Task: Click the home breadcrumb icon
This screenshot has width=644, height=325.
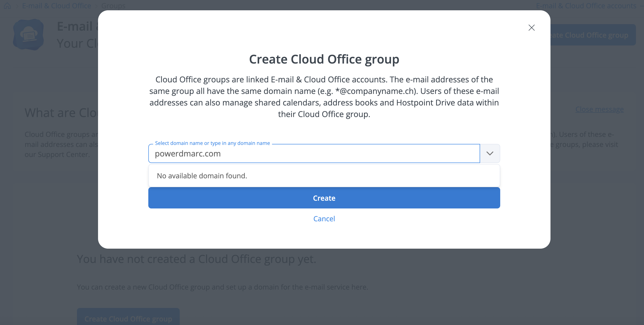Action: pos(7,6)
